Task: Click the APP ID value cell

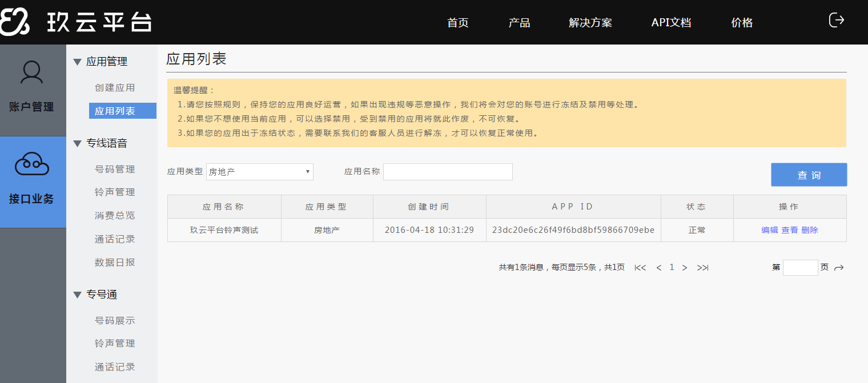Action: 573,230
